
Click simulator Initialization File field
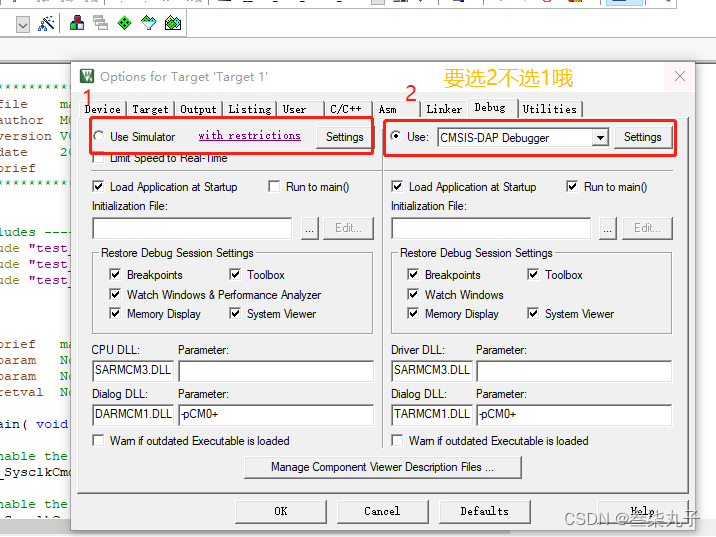(192, 228)
